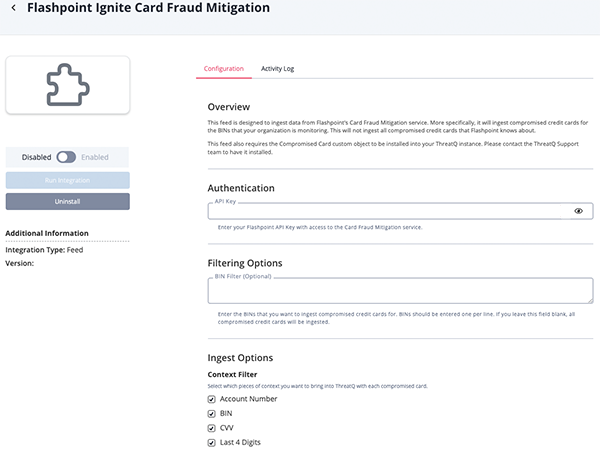Uncheck the Account Number checkbox
Viewport: 600px width, 449px height.
pyautogui.click(x=212, y=399)
